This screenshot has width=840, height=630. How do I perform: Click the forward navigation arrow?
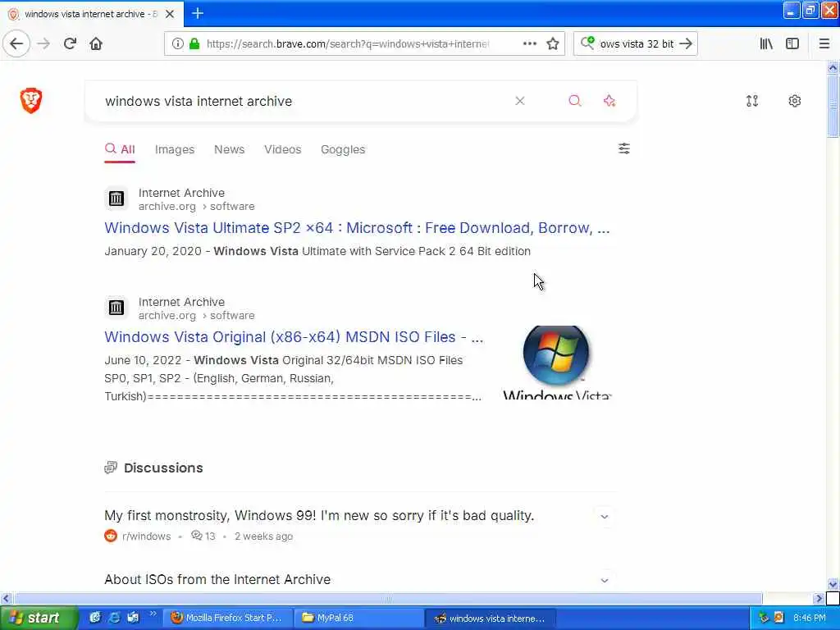point(44,43)
